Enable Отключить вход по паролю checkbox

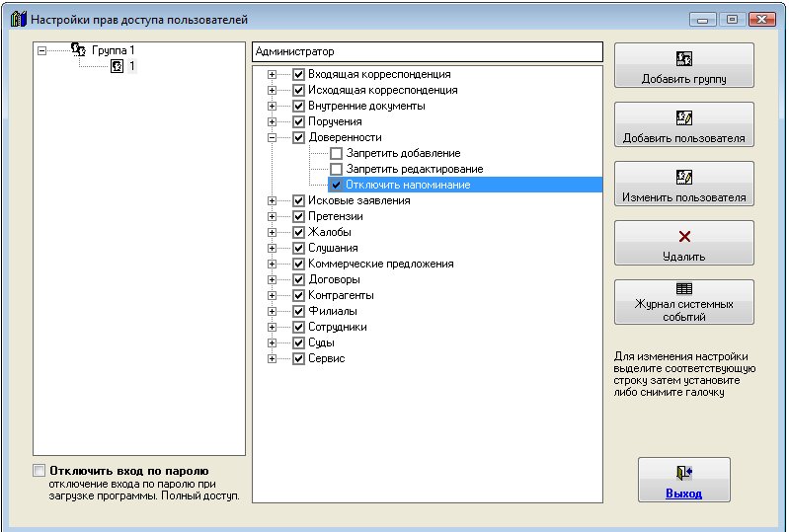point(39,471)
